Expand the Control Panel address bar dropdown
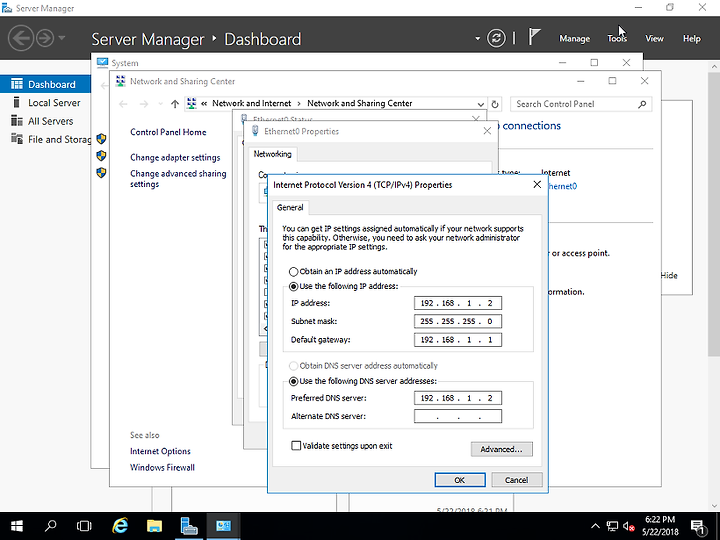720x540 pixels. 480,104
